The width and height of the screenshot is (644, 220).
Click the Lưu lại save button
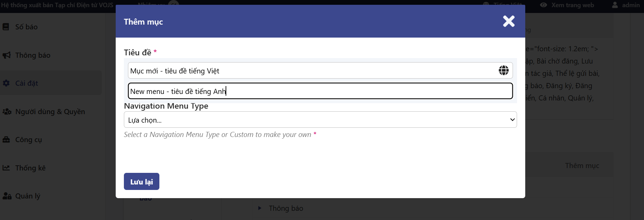click(x=141, y=181)
